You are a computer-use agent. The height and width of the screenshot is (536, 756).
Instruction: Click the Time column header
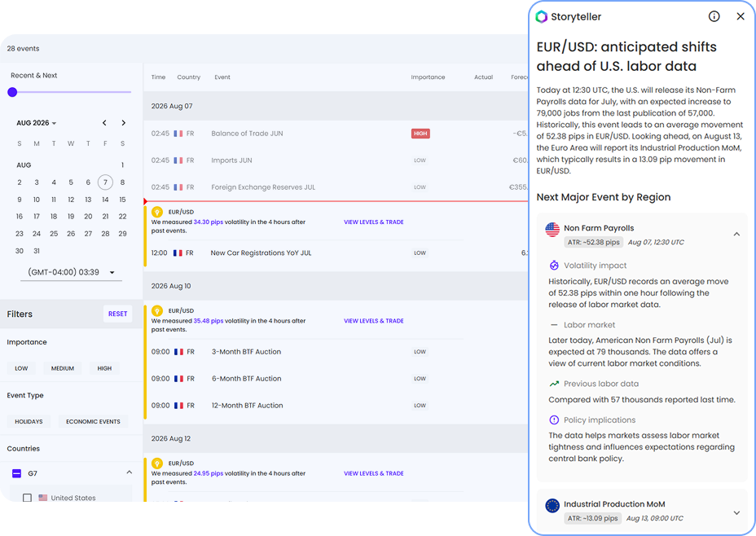pos(158,77)
